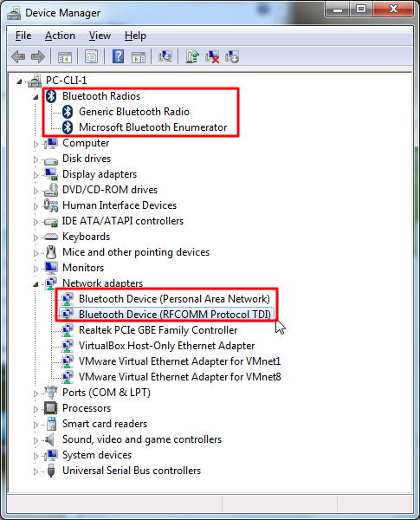Viewport: 420px width, 520px height.
Task: Select Bluetooth Device (RFCOMM Protocol TDI)
Action: pyautogui.click(x=175, y=315)
